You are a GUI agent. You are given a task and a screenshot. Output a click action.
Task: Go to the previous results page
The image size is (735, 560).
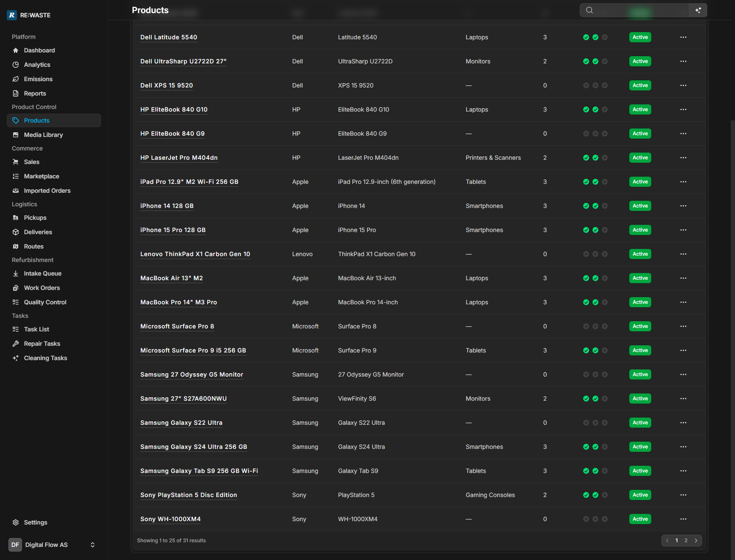[x=667, y=541]
